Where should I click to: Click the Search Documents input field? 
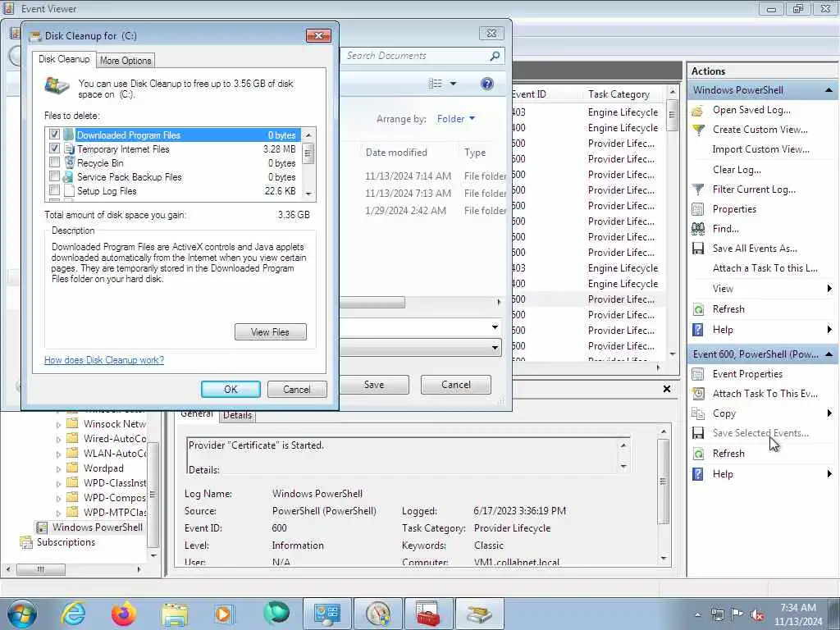(x=416, y=56)
